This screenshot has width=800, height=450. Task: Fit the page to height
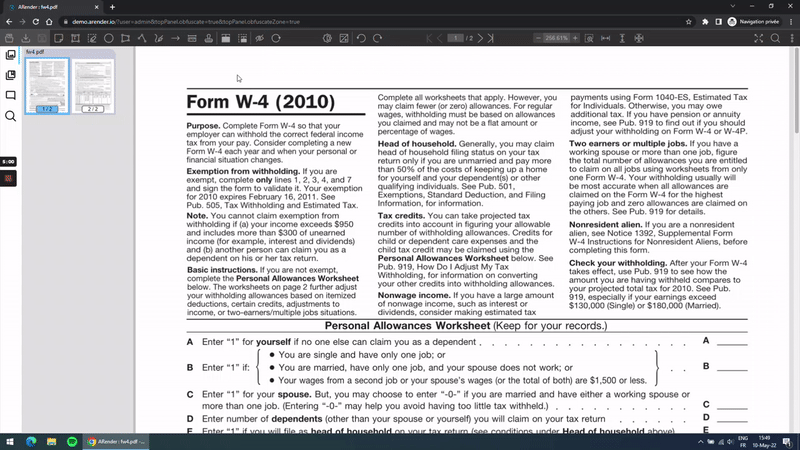tap(622, 38)
